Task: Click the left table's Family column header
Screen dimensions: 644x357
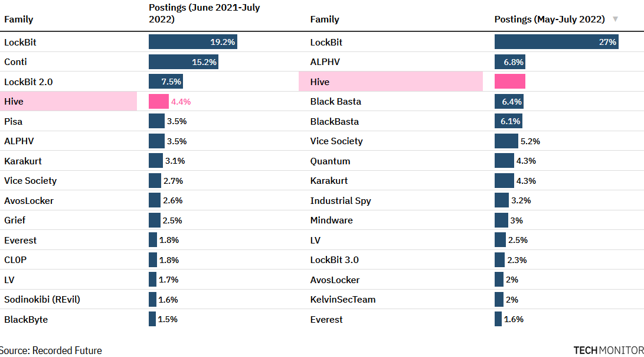Action: [19, 20]
